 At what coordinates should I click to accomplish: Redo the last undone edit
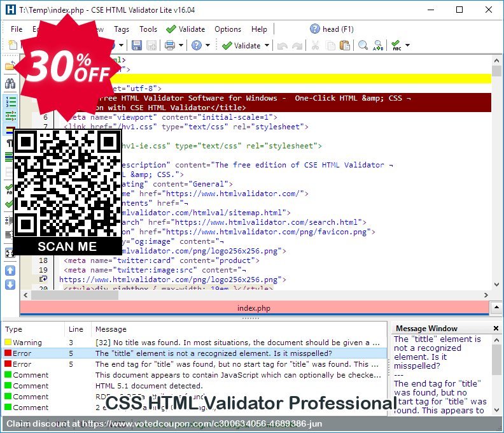click(x=297, y=46)
